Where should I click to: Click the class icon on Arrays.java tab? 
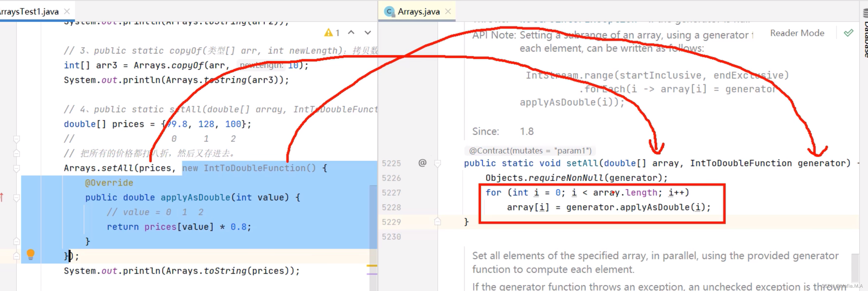coord(390,12)
